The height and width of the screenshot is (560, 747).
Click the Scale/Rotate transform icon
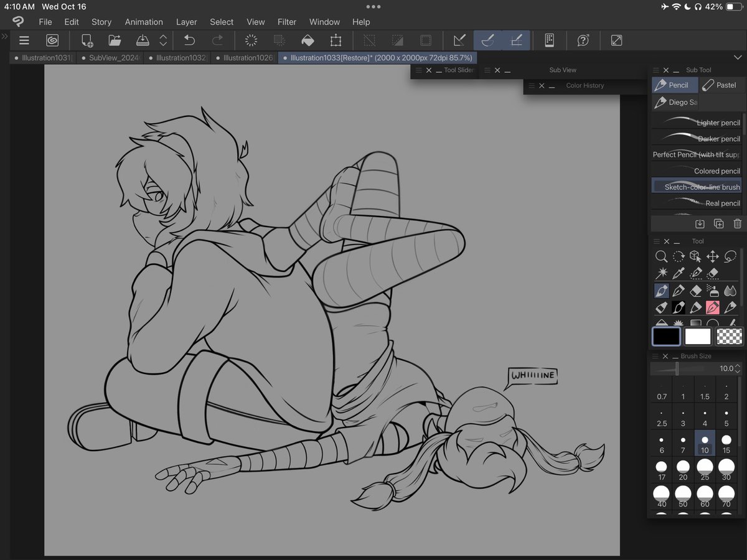pyautogui.click(x=336, y=40)
